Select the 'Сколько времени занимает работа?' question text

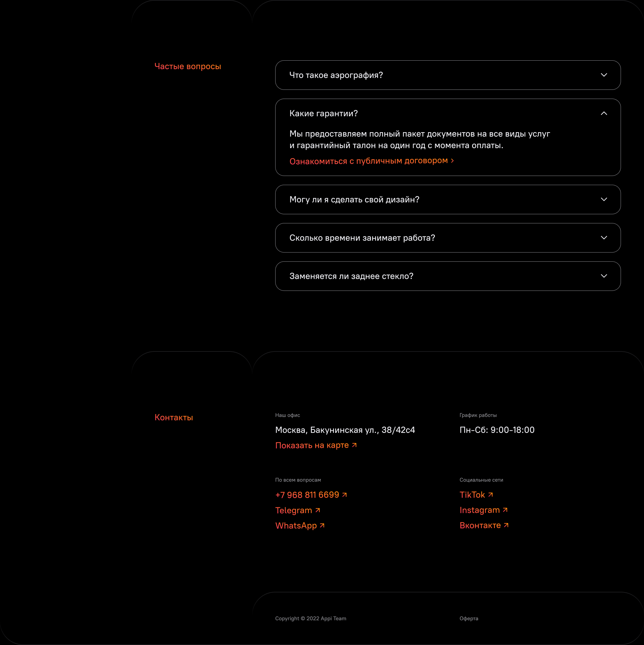[x=362, y=238]
